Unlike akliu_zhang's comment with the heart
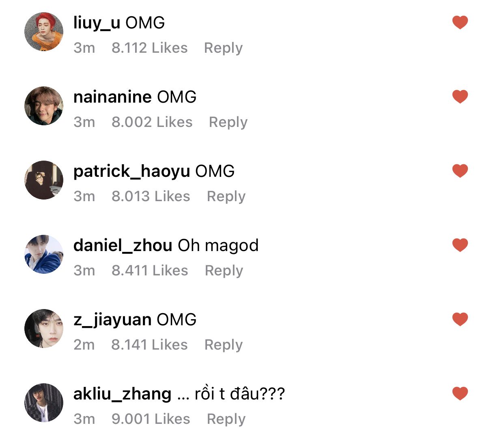The image size is (504, 436). (x=460, y=393)
